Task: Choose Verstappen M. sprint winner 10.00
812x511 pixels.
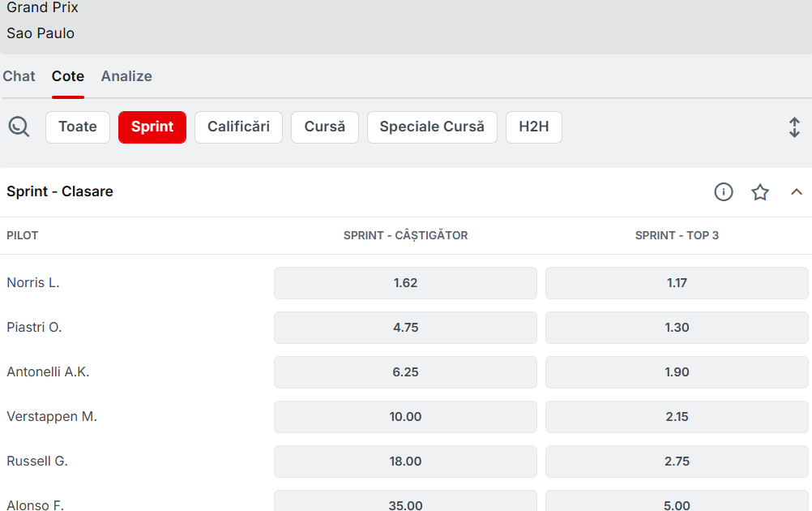Action: pyautogui.click(x=405, y=417)
